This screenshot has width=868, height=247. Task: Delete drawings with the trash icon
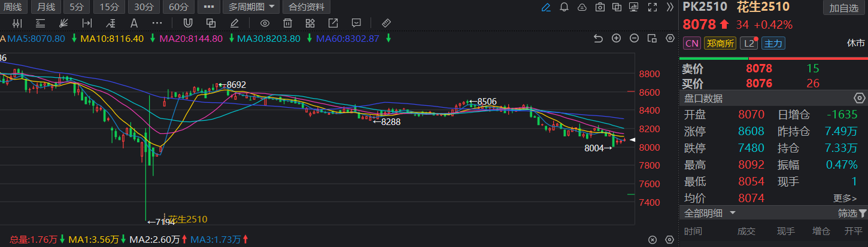pyautogui.click(x=287, y=23)
